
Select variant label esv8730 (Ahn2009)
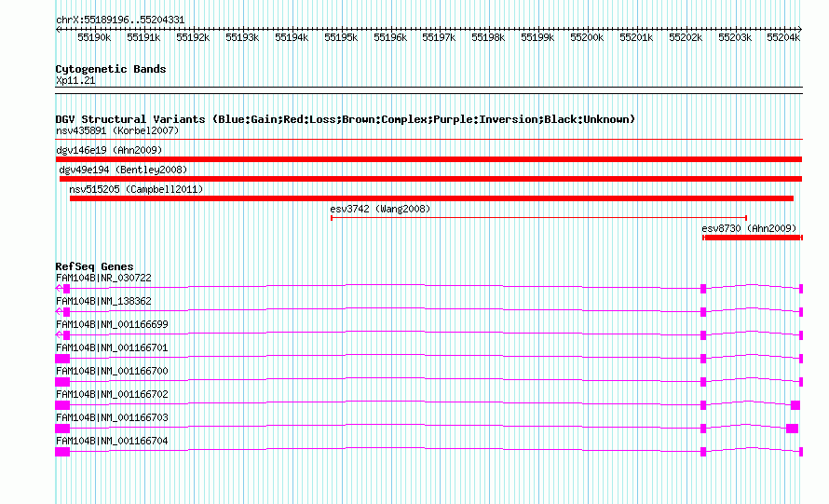click(749, 228)
